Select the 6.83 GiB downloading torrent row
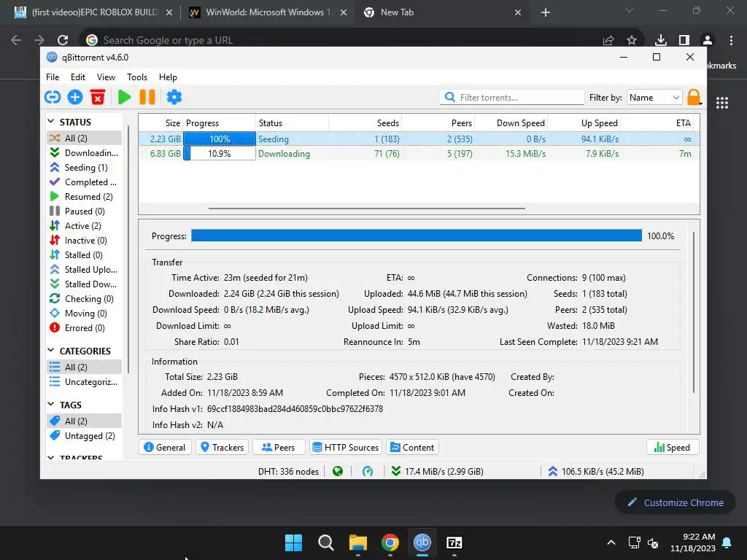This screenshot has width=747, height=560. pos(419,154)
